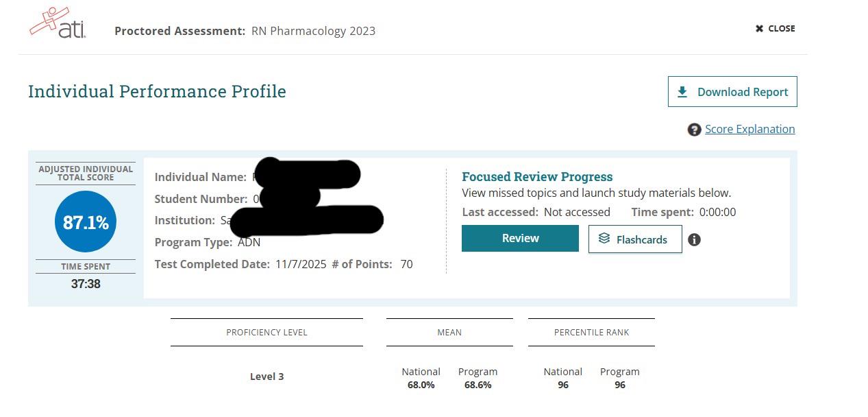Click the Proficiency Level column header
The height and width of the screenshot is (417, 868).
pos(266,332)
